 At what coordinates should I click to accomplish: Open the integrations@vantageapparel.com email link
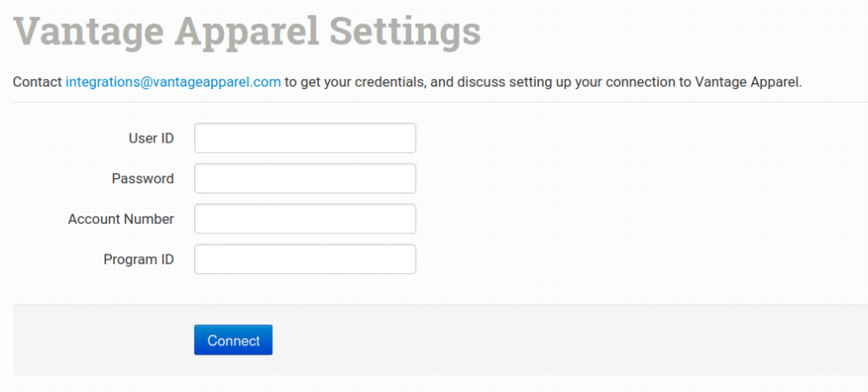(x=173, y=82)
